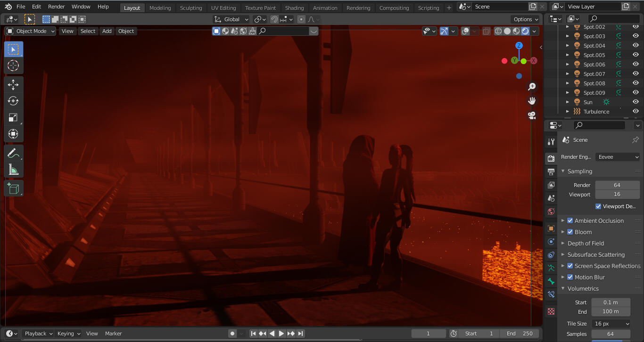This screenshot has width=644, height=342.
Task: Open the Render Engine dropdown showing Eevee
Action: click(617, 156)
